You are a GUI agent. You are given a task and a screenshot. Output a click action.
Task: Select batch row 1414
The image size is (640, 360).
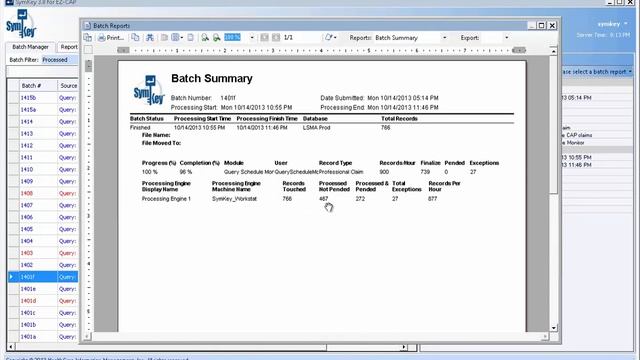43,122
